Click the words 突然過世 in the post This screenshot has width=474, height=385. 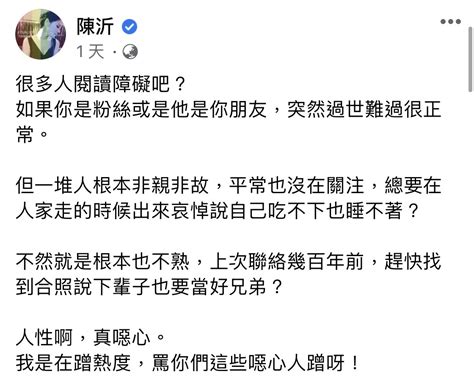pos(325,109)
